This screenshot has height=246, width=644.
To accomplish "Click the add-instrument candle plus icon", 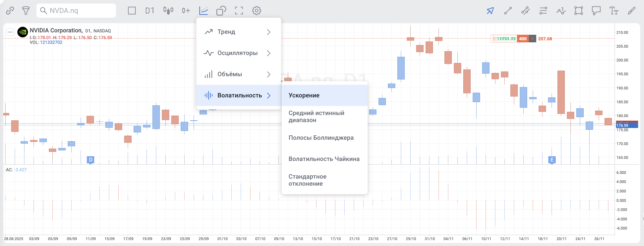I will pos(186,11).
